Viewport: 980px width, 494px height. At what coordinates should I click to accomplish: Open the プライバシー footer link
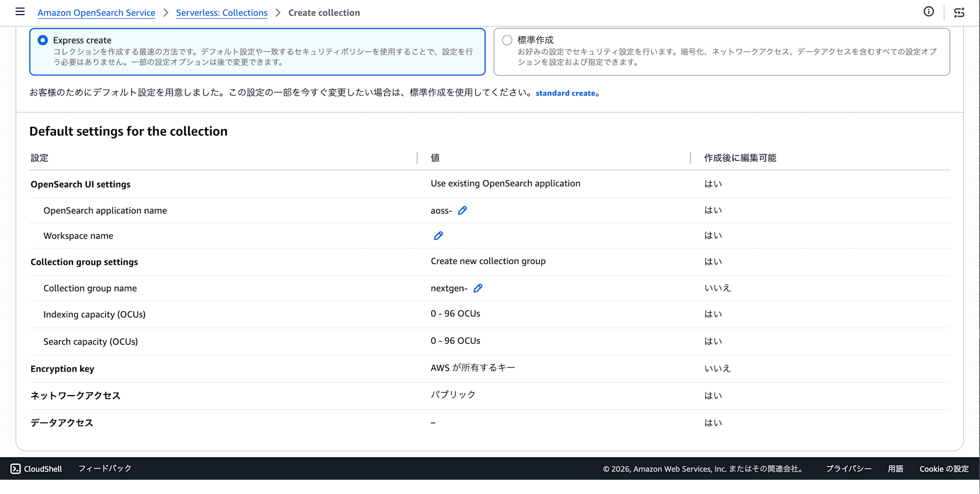point(849,469)
